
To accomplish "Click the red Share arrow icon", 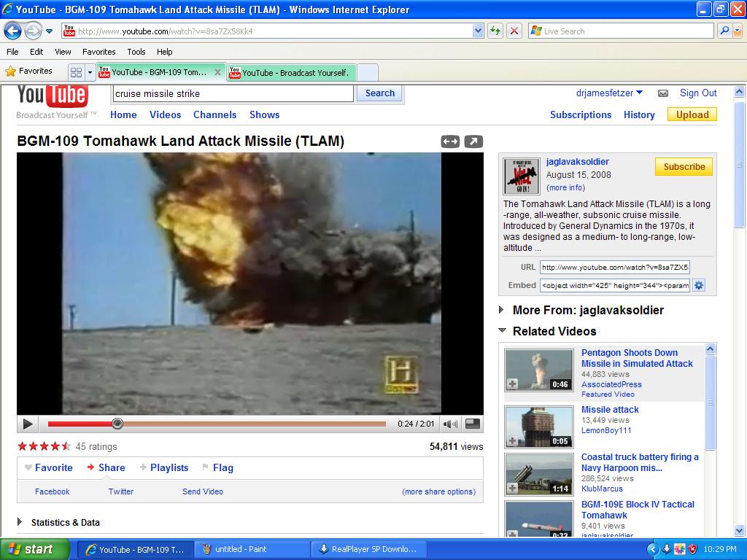I will [90, 467].
